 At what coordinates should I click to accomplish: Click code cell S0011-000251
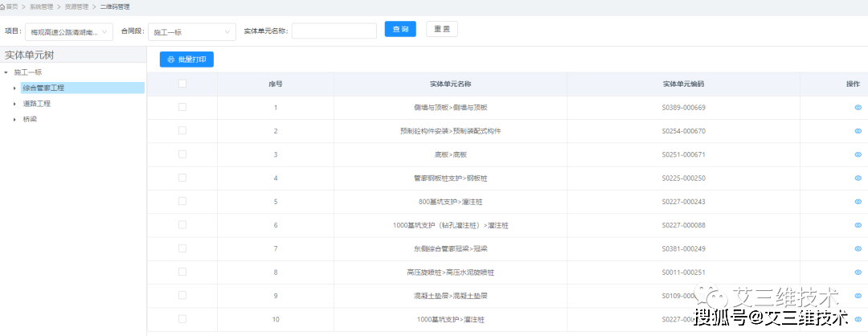tap(684, 272)
